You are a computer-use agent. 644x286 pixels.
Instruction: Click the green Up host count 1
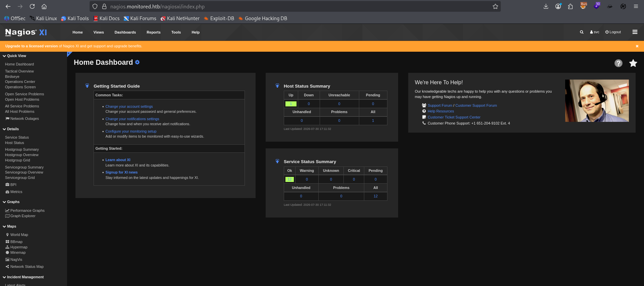pos(291,104)
